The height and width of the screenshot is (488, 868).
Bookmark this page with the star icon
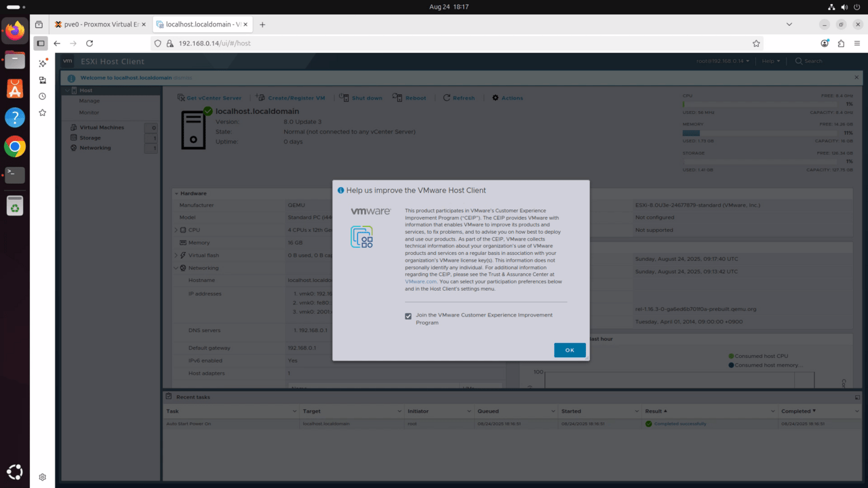coord(756,43)
